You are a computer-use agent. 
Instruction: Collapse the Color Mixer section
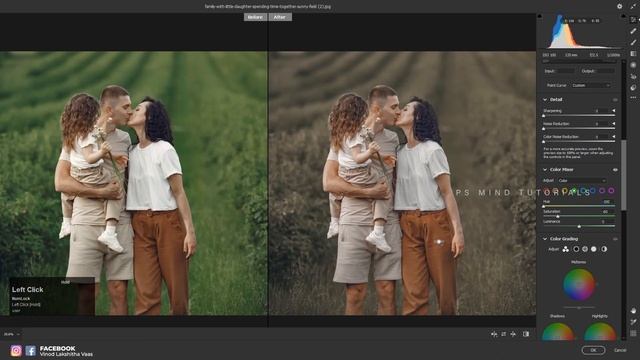pyautogui.click(x=545, y=169)
